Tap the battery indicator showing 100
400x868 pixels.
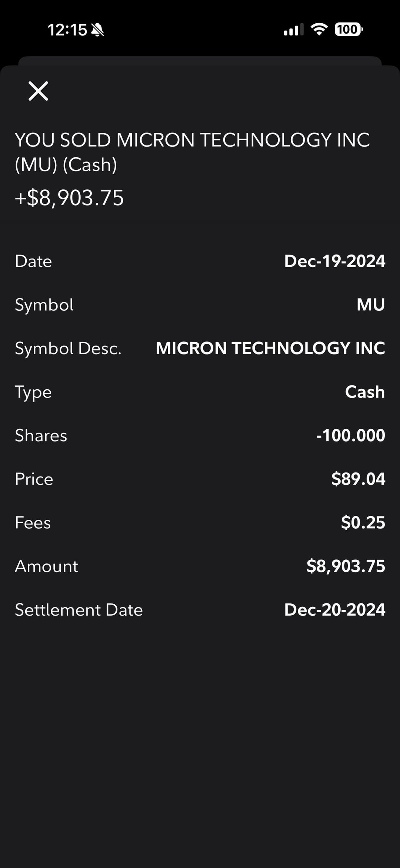(349, 29)
